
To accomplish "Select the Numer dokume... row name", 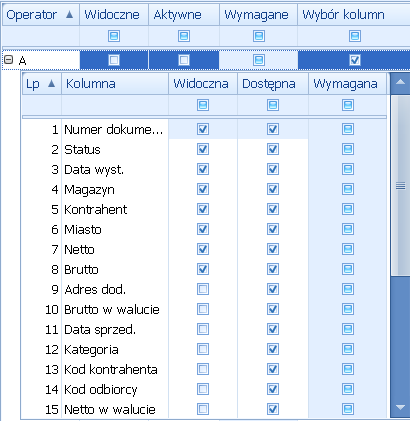I will (114, 129).
